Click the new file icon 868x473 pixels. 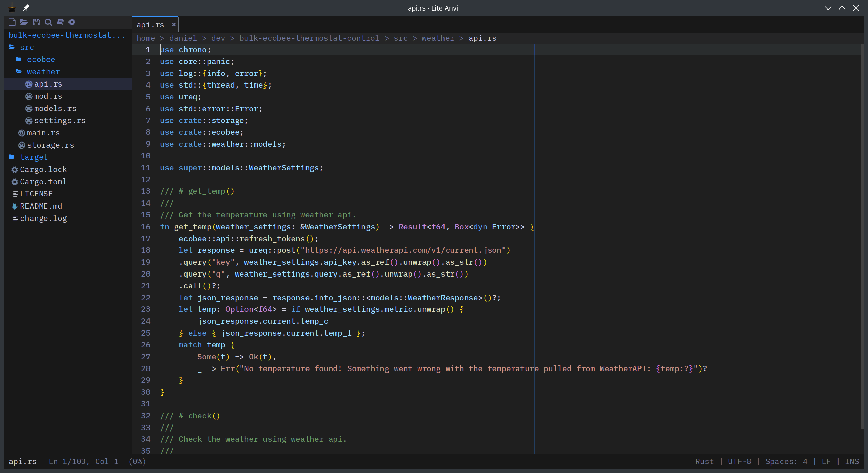click(12, 22)
